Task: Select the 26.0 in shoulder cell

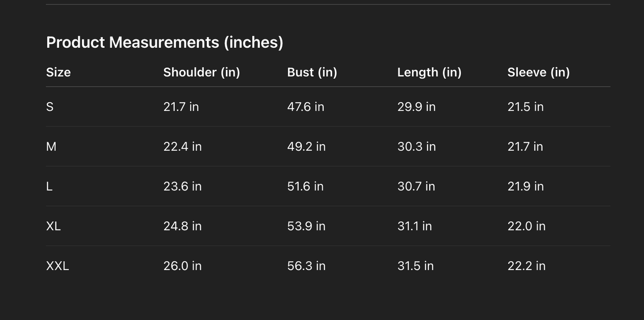Action: pyautogui.click(x=182, y=266)
